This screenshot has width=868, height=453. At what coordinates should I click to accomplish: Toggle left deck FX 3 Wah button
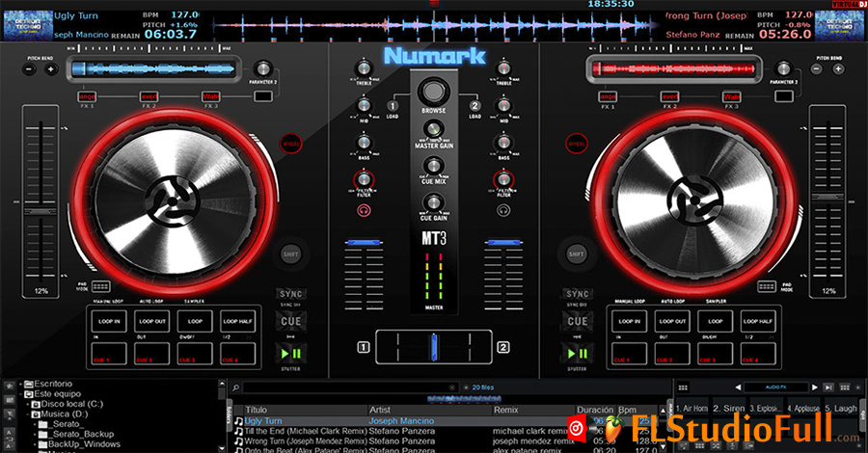pyautogui.click(x=210, y=96)
